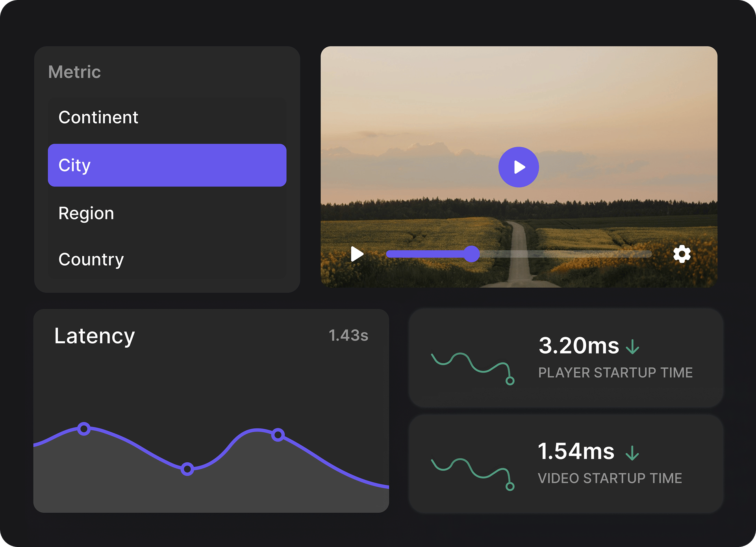Screen dimensions: 756x547
Task: Click the down arrow next to 1.54ms
Action: [x=632, y=453]
